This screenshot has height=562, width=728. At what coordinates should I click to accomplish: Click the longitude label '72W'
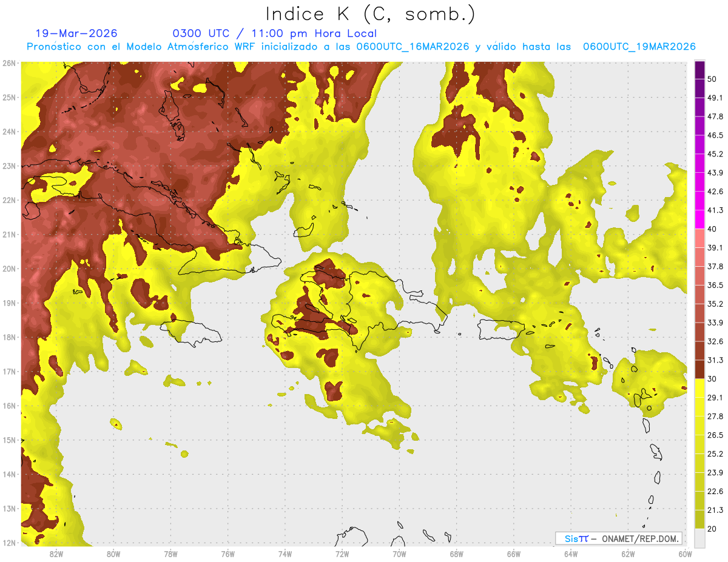[342, 554]
